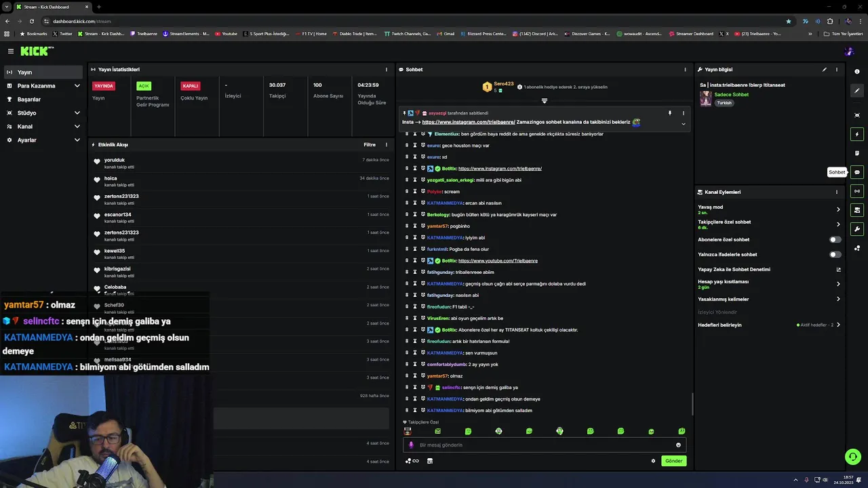The image size is (868, 488).
Task: Click inside the Bir mesaj gönderin field
Action: tap(544, 445)
